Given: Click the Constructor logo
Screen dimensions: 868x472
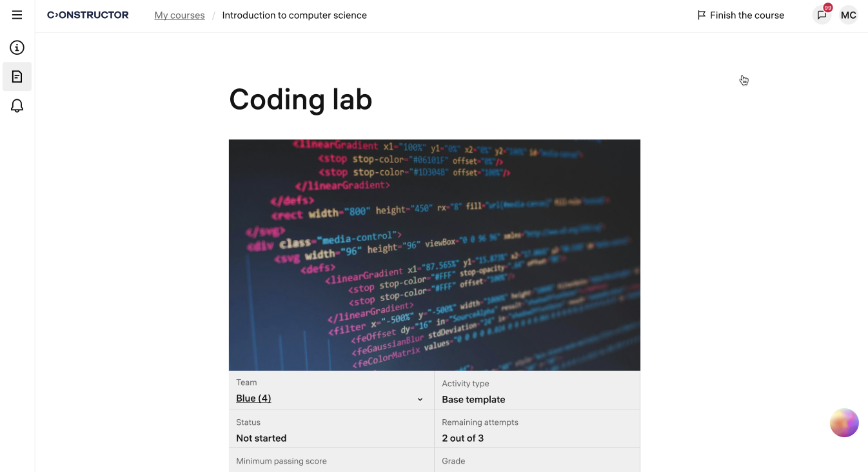Looking at the screenshot, I should tap(88, 14).
